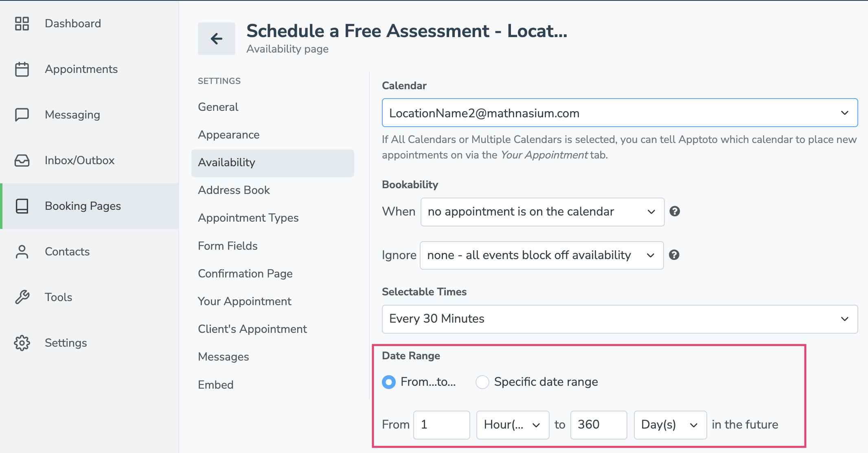Open the Hour(s) unit dropdown
This screenshot has height=453, width=868.
point(513,425)
